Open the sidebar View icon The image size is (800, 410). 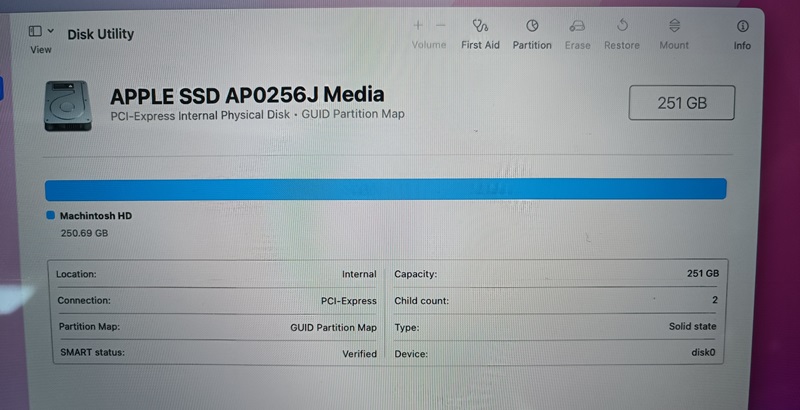[35, 32]
